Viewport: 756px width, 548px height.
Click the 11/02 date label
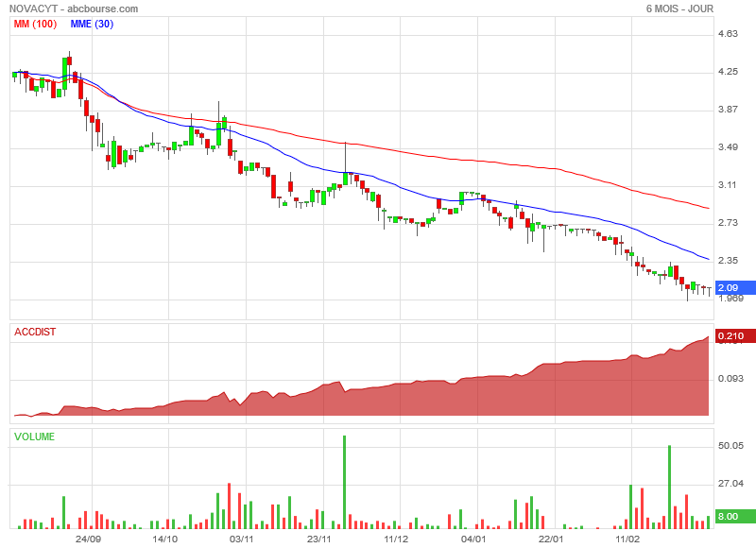[627, 539]
